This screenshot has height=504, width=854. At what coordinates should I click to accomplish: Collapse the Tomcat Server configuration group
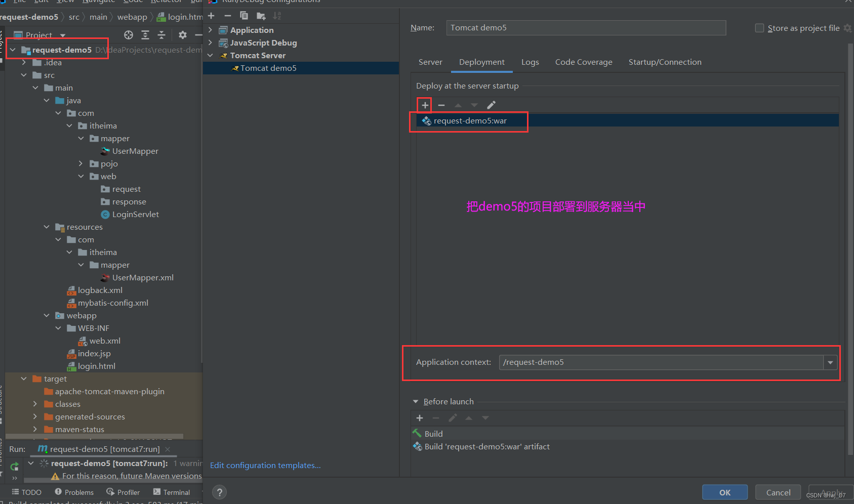click(211, 55)
